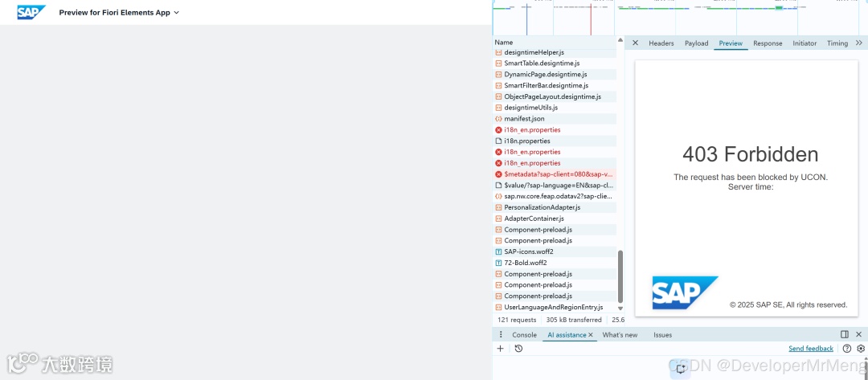Open the Initiator tab

tap(805, 43)
